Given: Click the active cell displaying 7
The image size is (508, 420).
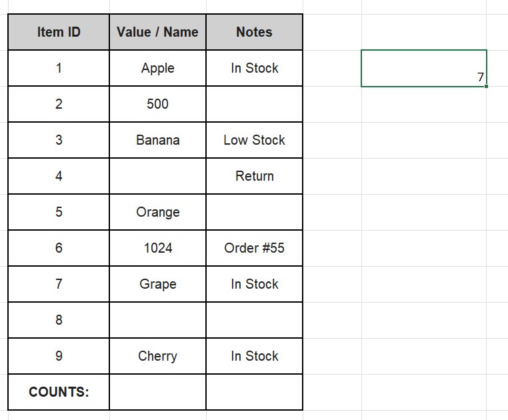Looking at the screenshot, I should coord(423,68).
